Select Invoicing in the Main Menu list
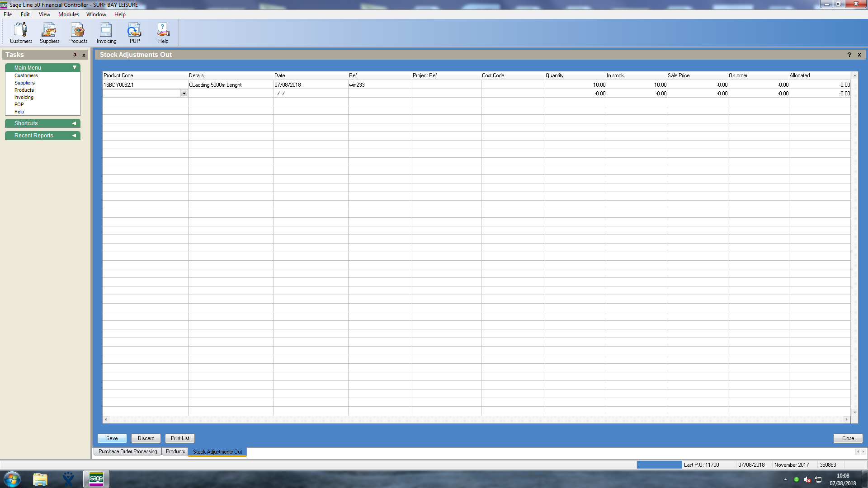 click(x=24, y=97)
